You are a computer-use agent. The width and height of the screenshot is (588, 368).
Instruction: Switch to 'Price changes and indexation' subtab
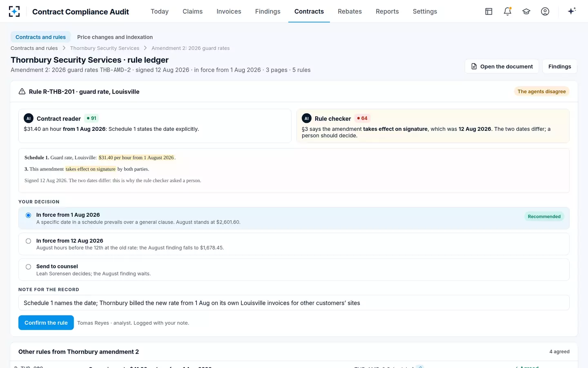[115, 37]
